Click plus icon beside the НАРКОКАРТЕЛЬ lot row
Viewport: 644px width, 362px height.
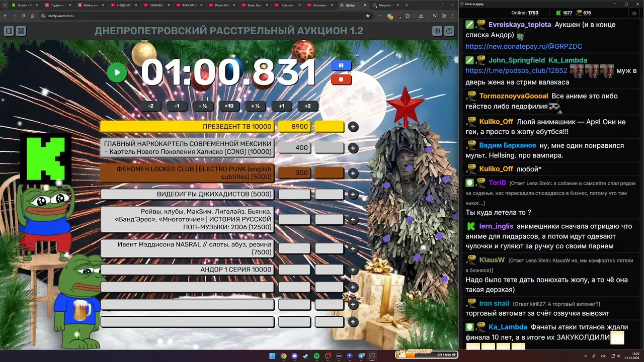click(353, 148)
